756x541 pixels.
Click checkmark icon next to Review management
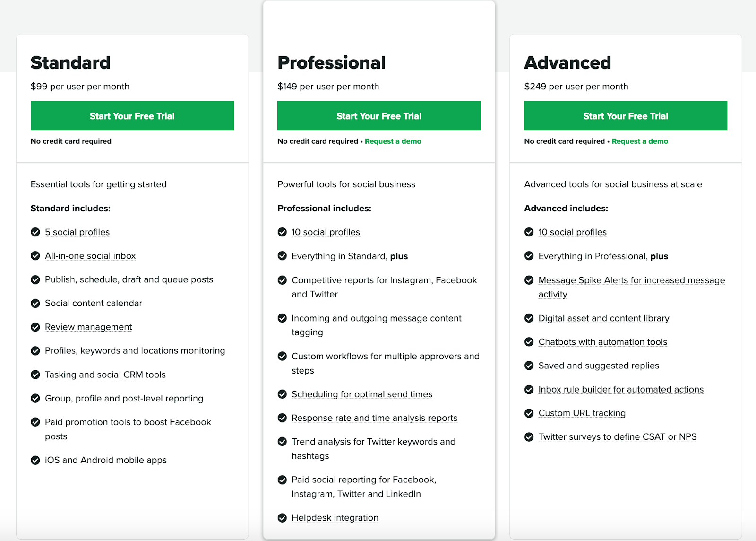coord(35,327)
